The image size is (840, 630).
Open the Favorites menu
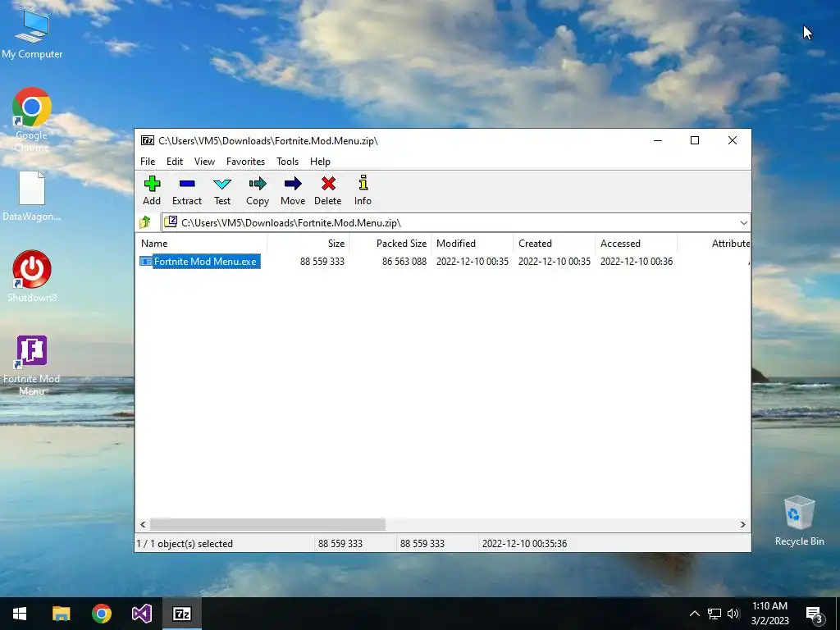[x=245, y=162]
